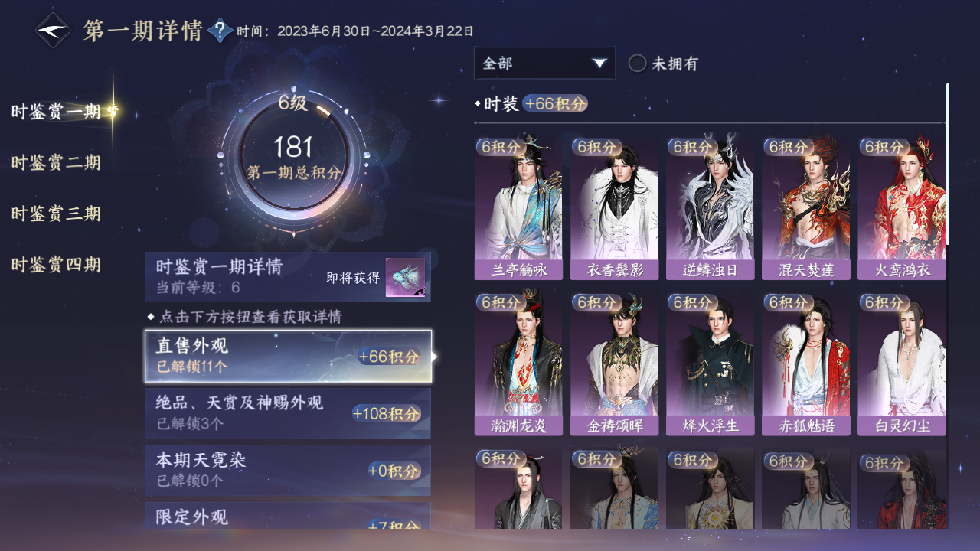Pick the 白灵幻尘 outfit card
The height and width of the screenshot is (551, 980).
(x=902, y=364)
